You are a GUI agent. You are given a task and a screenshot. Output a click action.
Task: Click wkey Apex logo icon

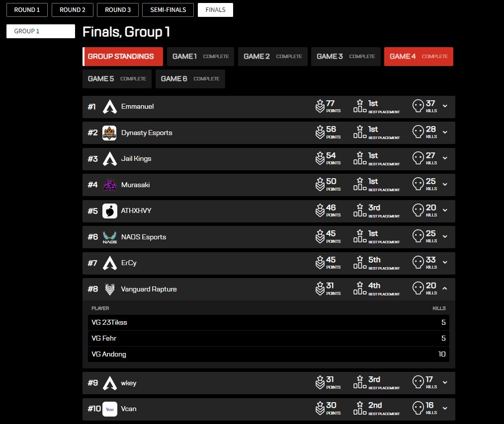pos(110,383)
